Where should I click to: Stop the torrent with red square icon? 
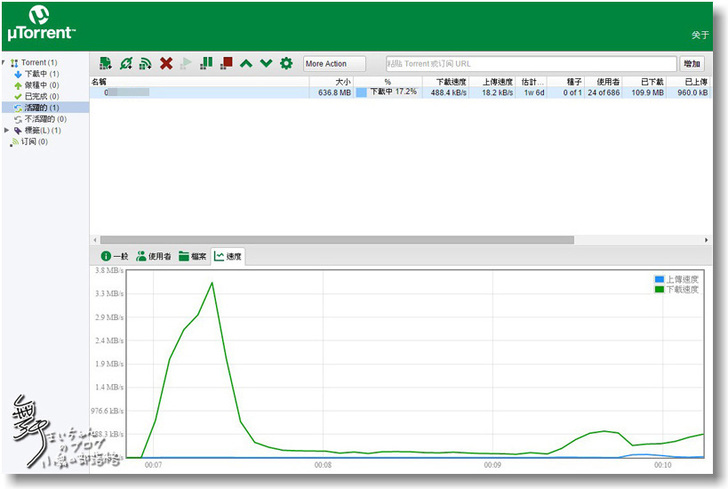[227, 63]
